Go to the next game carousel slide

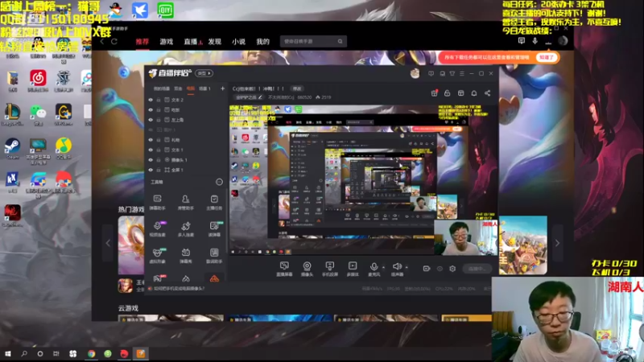point(557,243)
